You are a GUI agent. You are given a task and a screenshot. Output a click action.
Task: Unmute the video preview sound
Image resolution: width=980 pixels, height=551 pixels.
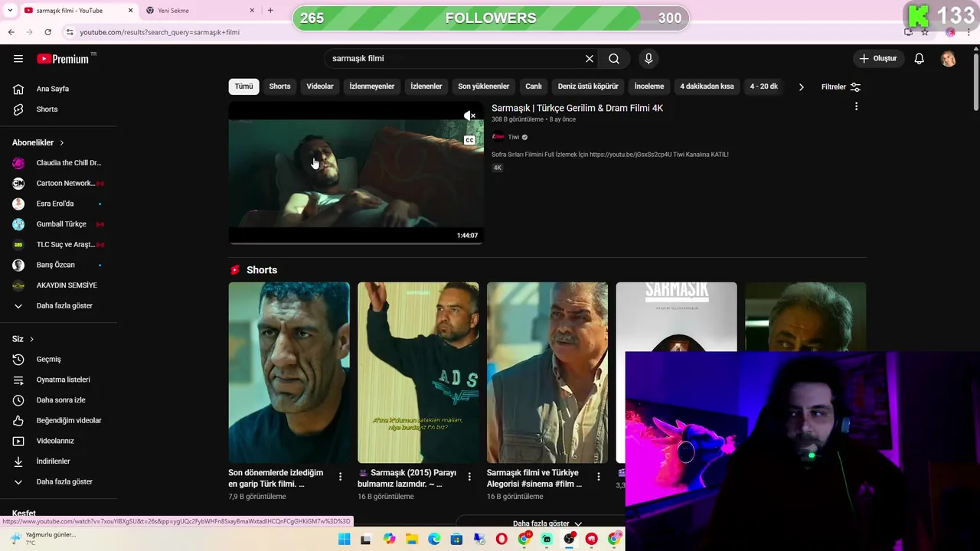point(469,116)
